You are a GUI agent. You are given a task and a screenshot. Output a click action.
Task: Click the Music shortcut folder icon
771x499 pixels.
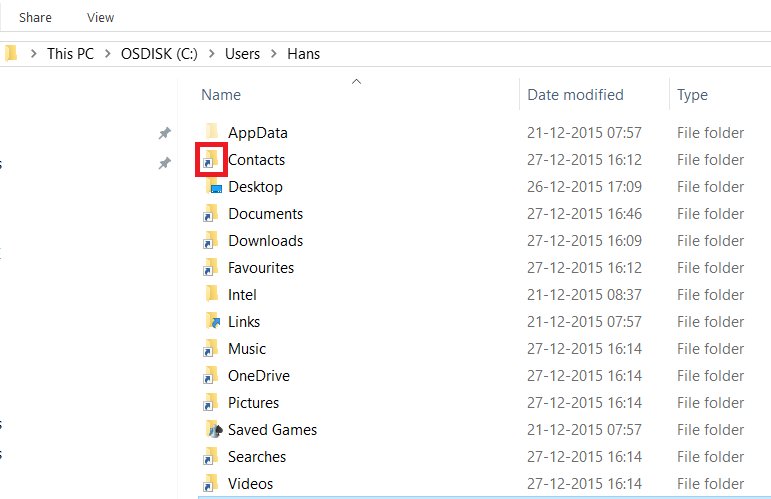(x=210, y=349)
